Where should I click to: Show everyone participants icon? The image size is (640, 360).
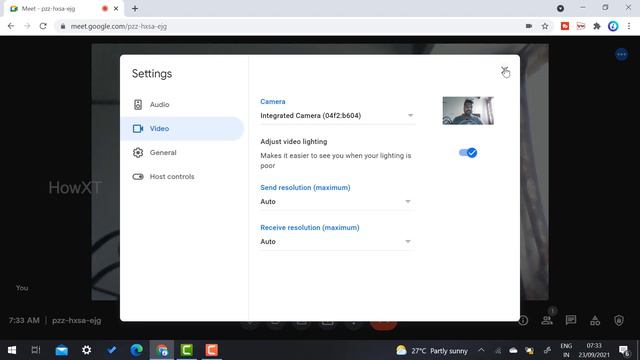pyautogui.click(x=547, y=321)
